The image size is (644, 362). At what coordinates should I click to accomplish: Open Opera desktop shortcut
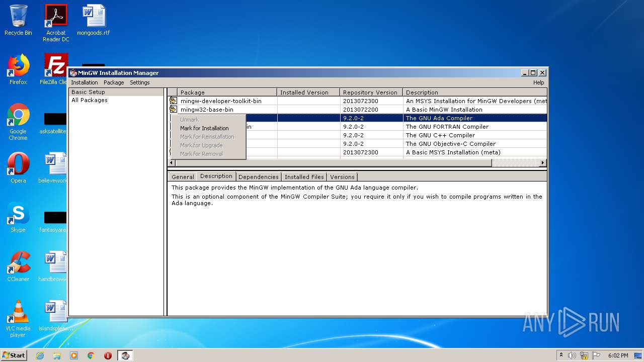pyautogui.click(x=18, y=168)
